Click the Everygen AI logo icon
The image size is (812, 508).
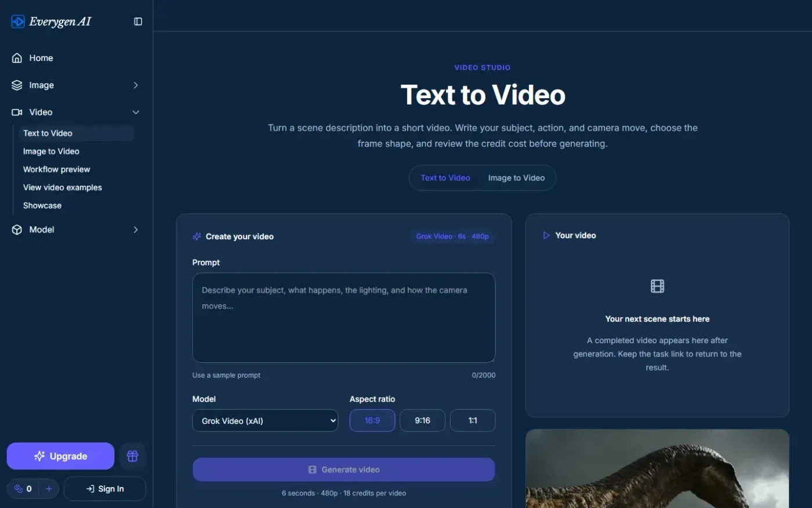(x=18, y=21)
